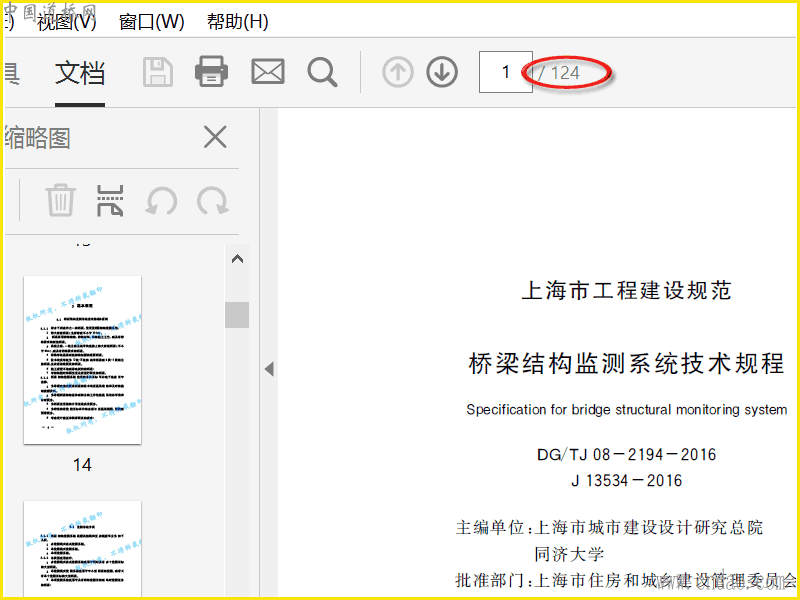Open search with magnifier icon
This screenshot has width=800, height=600.
pos(322,72)
